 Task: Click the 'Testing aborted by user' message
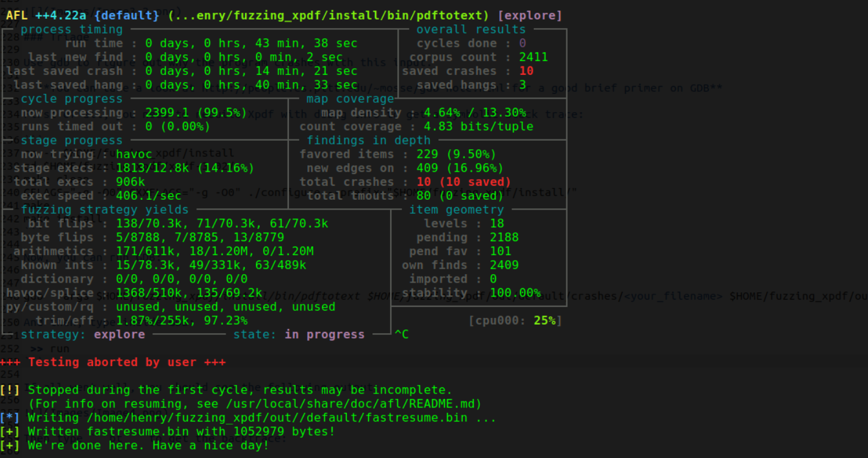coord(127,362)
